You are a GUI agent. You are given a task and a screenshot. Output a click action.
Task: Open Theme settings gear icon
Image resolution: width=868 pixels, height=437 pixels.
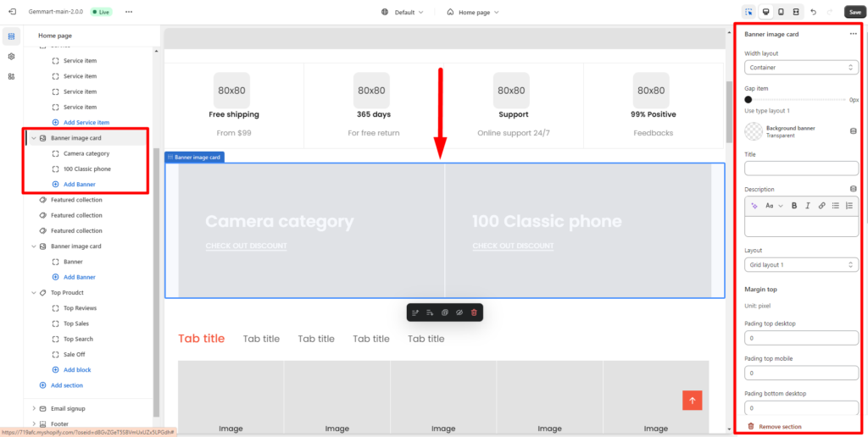11,57
